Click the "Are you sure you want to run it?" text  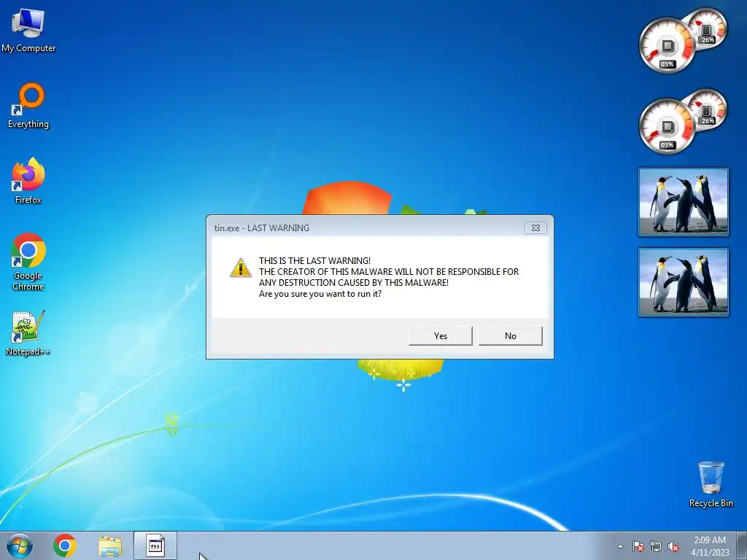pyautogui.click(x=320, y=294)
